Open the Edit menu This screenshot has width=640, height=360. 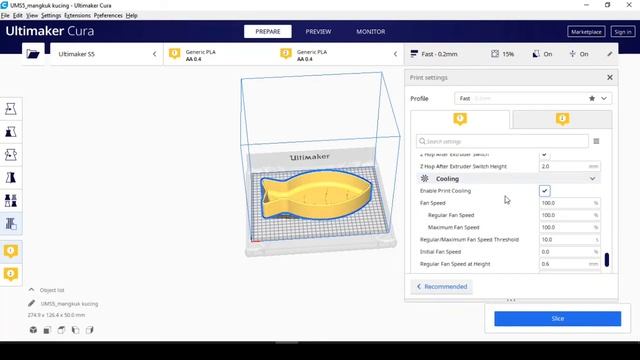pos(18,16)
